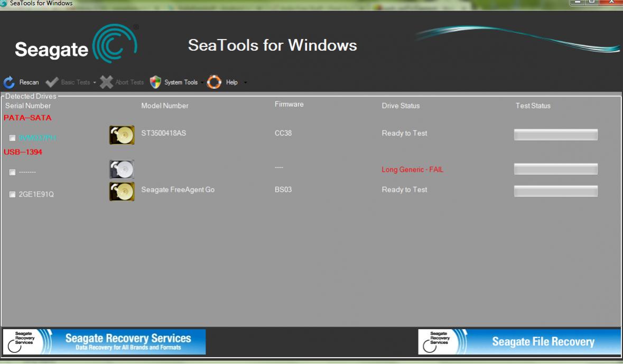Screen dimensions: 623x364
Task: Click the Help lifebuoy icon
Action: [x=214, y=82]
